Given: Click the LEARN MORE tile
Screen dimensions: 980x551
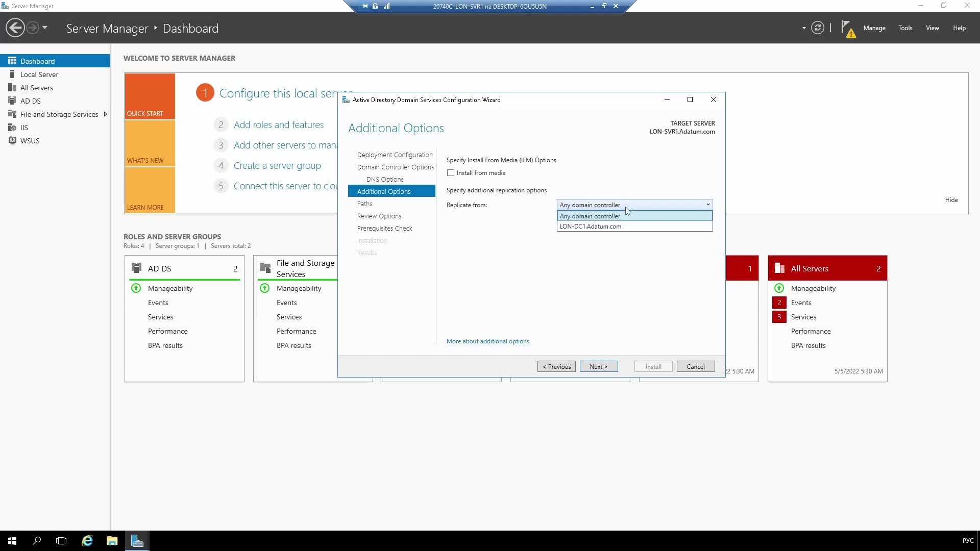Looking at the screenshot, I should pos(150,190).
